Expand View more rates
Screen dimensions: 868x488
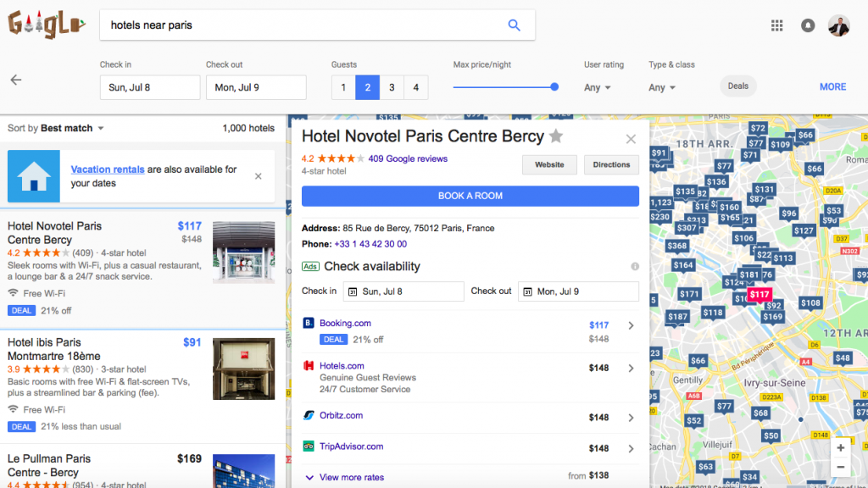click(352, 478)
